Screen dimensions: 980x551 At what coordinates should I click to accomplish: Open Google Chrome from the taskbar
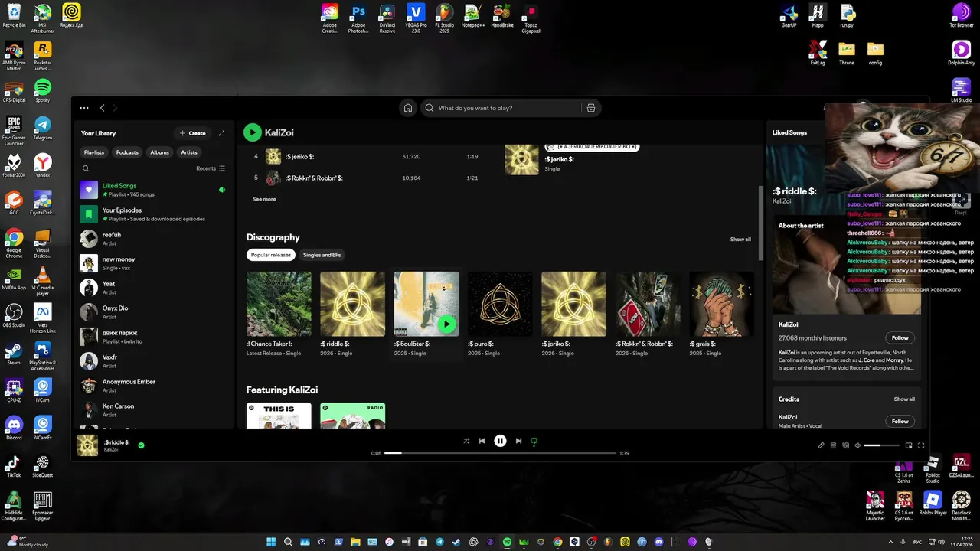(x=557, y=542)
